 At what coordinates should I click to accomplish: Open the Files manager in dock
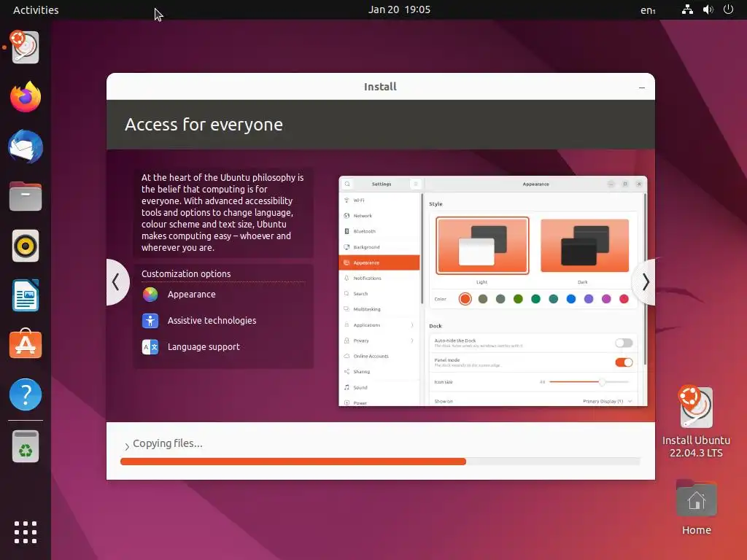(26, 196)
